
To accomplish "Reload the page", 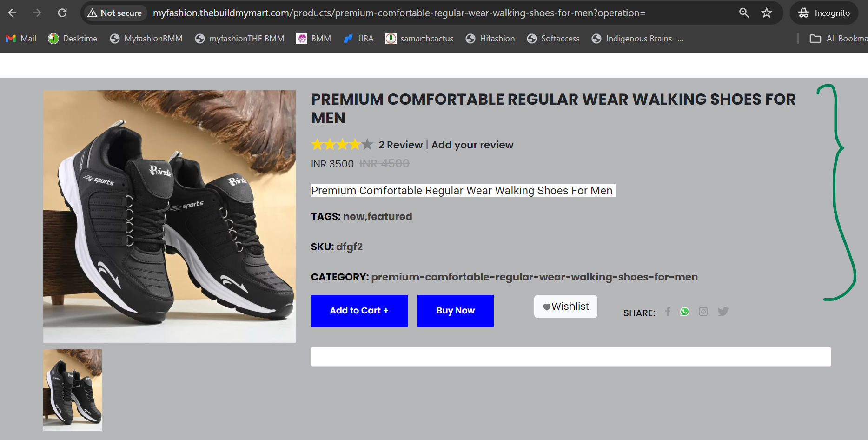I will 62,13.
